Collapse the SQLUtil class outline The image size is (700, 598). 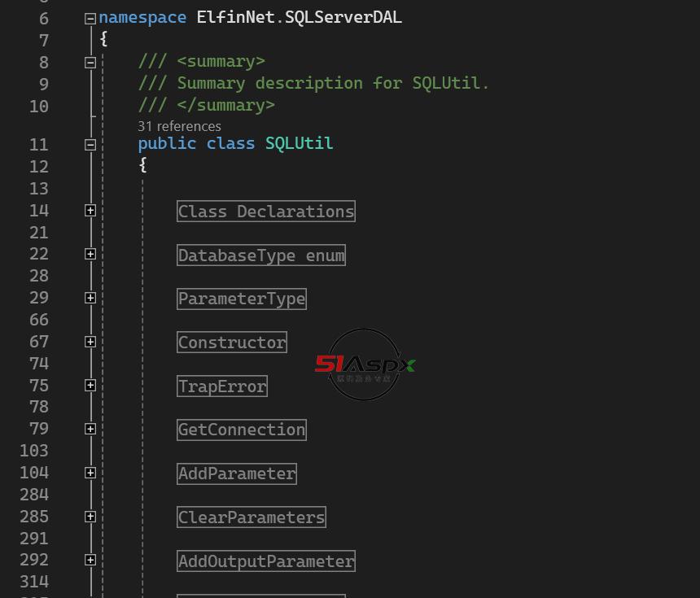[90, 145]
